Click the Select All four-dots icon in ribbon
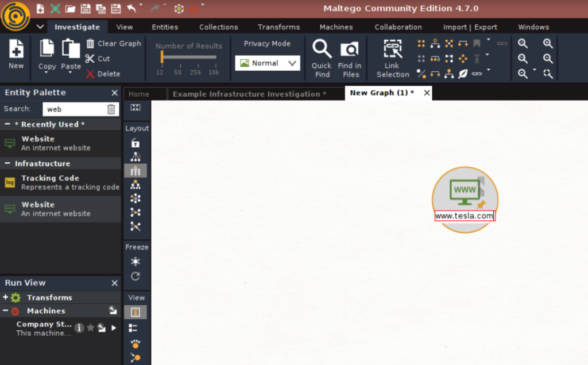The width and height of the screenshot is (588, 365). tap(421, 44)
